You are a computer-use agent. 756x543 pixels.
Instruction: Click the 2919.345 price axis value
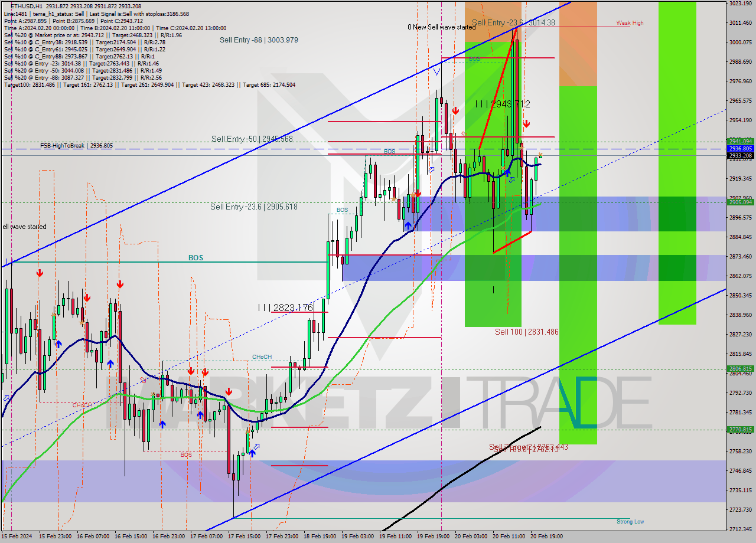(x=740, y=179)
